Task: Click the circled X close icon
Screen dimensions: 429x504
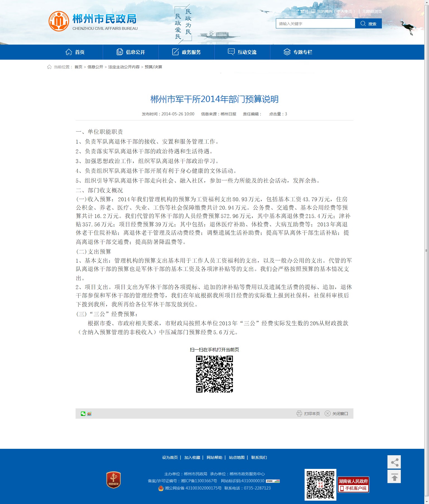Action: (x=328, y=413)
